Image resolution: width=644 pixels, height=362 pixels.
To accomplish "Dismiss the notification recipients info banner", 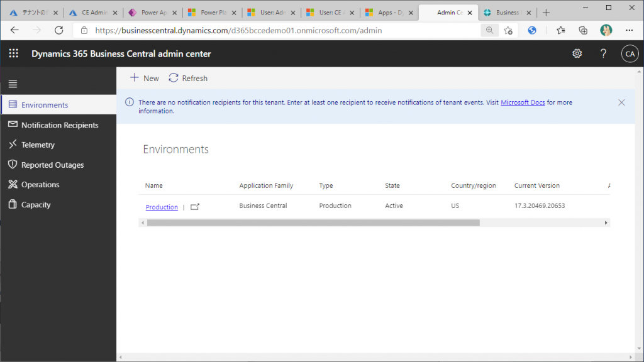I will coord(621,102).
